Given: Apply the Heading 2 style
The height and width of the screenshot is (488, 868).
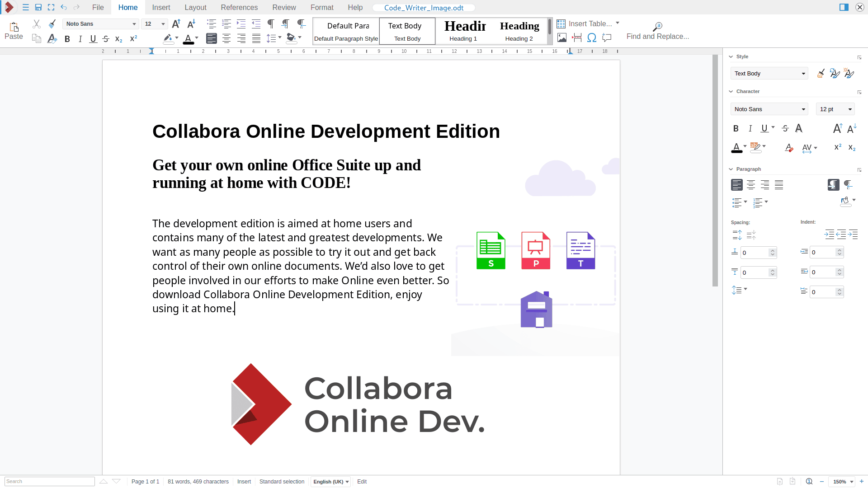Looking at the screenshot, I should pyautogui.click(x=519, y=31).
